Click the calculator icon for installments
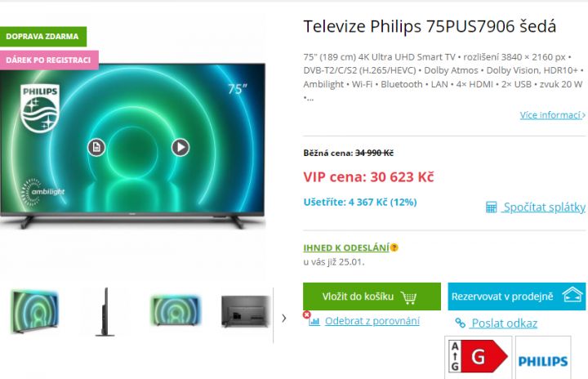Image resolution: width=588 pixels, height=379 pixels. (491, 207)
